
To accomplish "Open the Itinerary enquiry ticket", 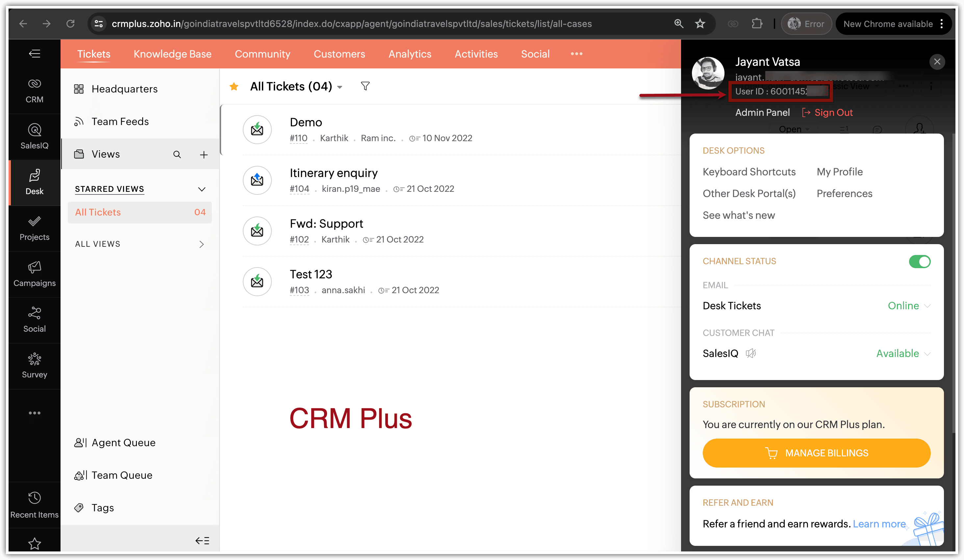I will click(333, 173).
